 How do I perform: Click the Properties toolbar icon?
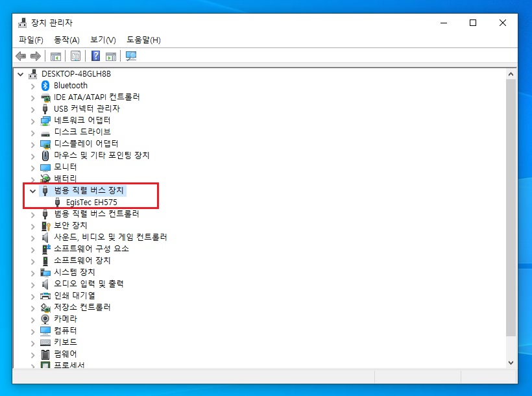[76, 56]
